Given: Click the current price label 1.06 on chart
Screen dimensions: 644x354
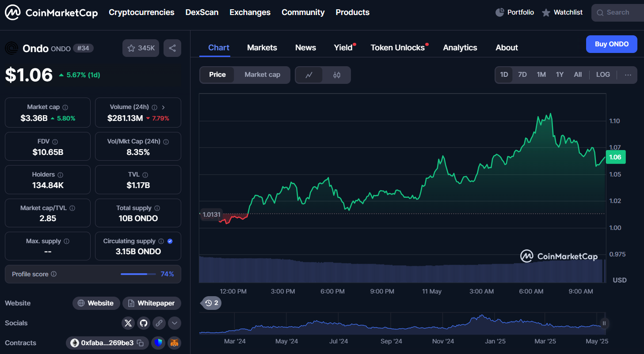Looking at the screenshot, I should pyautogui.click(x=615, y=157).
